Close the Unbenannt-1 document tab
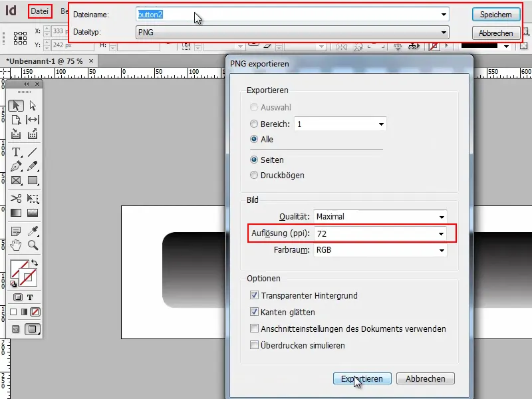The image size is (532, 399). [91, 61]
